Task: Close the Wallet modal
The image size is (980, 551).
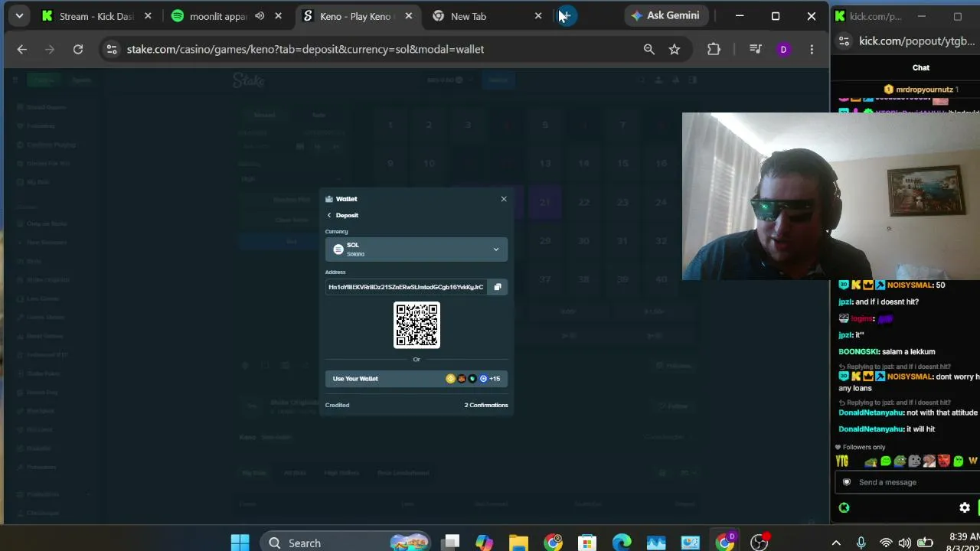Action: [504, 199]
